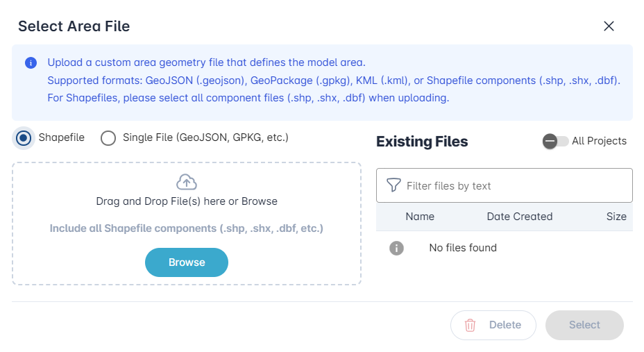
Task: Sort by the Size column header
Action: 616,217
